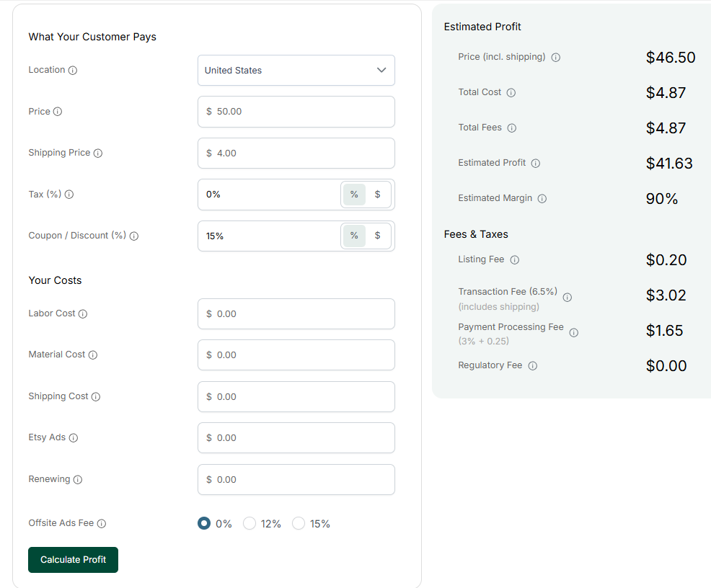Open the Location country dropdown
The height and width of the screenshot is (588, 711).
296,70
